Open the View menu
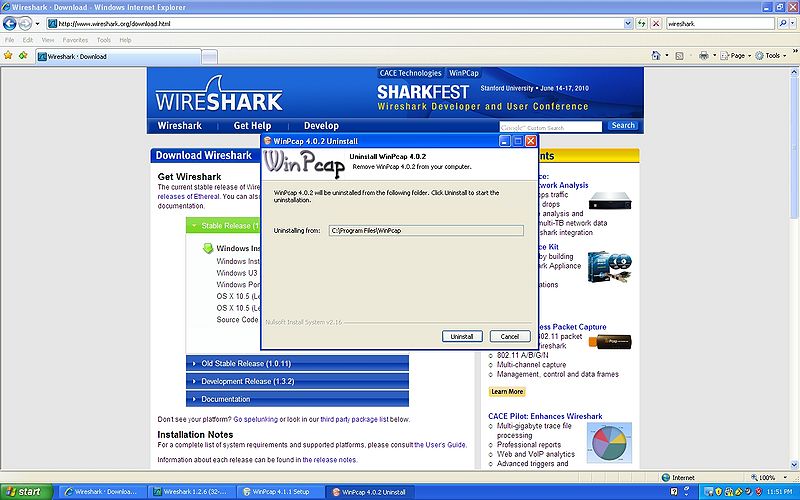Viewport: 800px width, 500px height. 48,40
